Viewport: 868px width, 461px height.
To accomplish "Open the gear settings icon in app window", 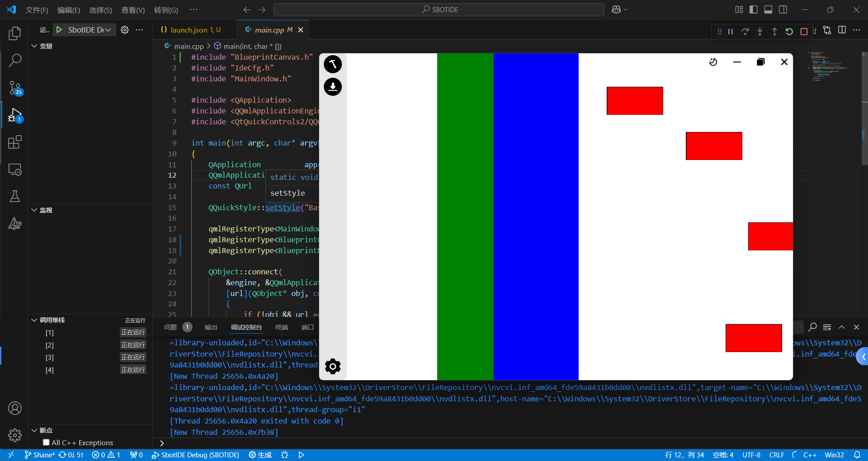I will (x=333, y=366).
